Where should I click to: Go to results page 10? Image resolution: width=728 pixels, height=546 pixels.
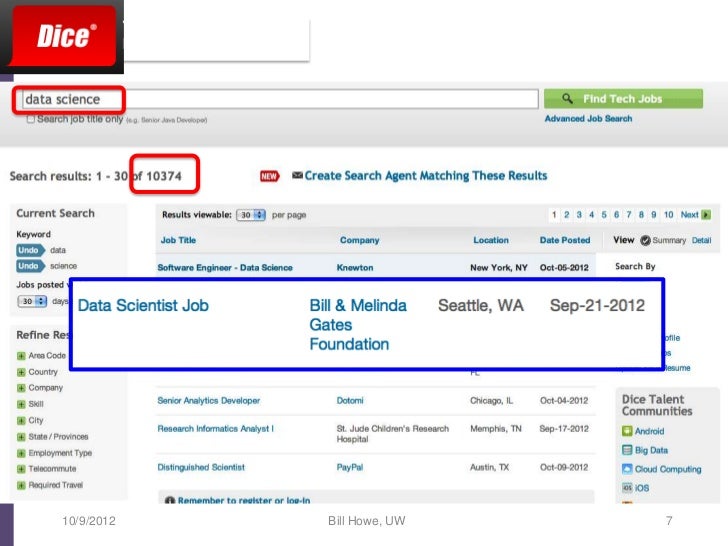point(669,214)
